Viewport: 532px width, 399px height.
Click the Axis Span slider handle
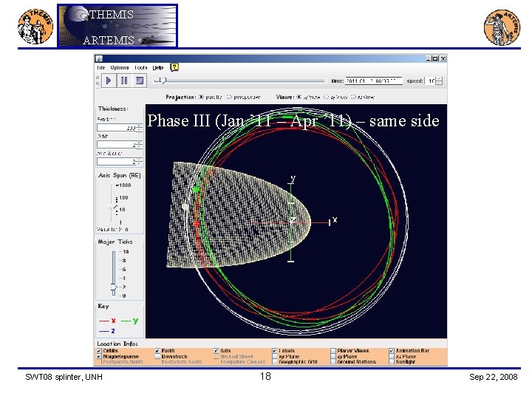point(112,207)
